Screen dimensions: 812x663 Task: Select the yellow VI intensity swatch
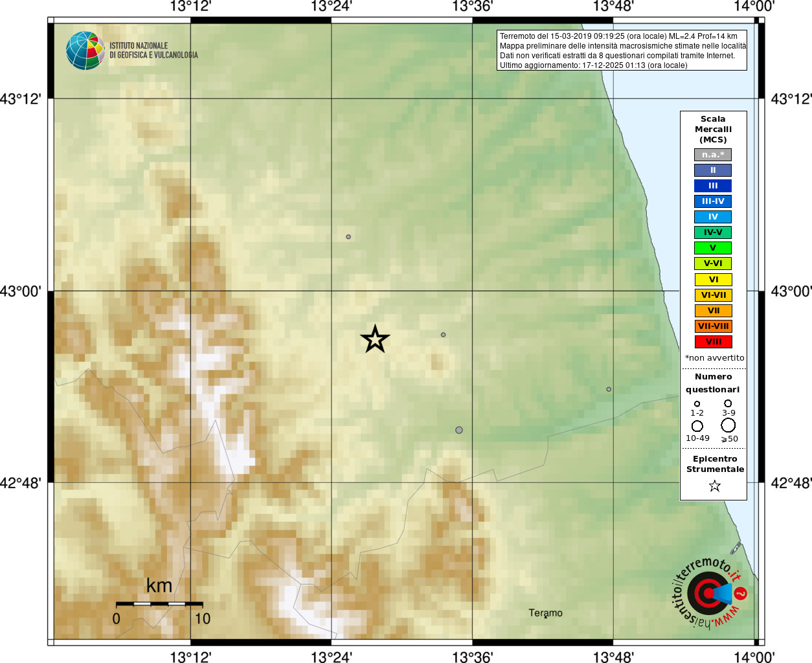pos(713,280)
